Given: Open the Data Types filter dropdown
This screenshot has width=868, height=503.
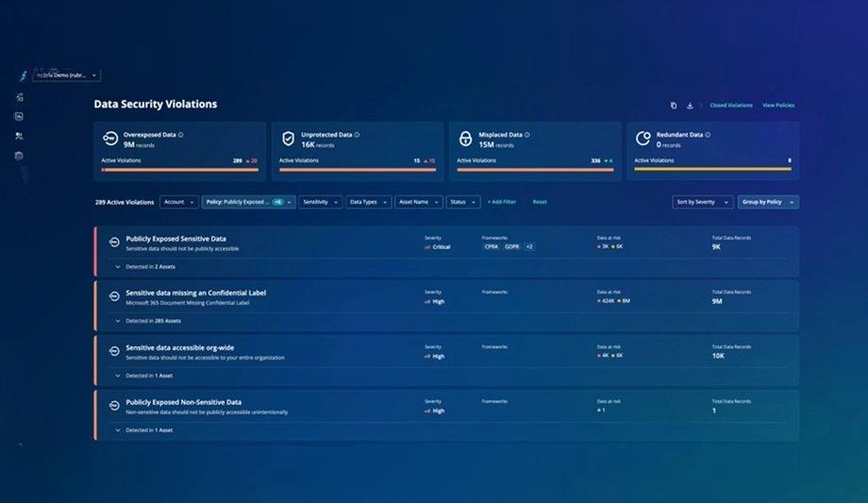Looking at the screenshot, I should (x=368, y=202).
